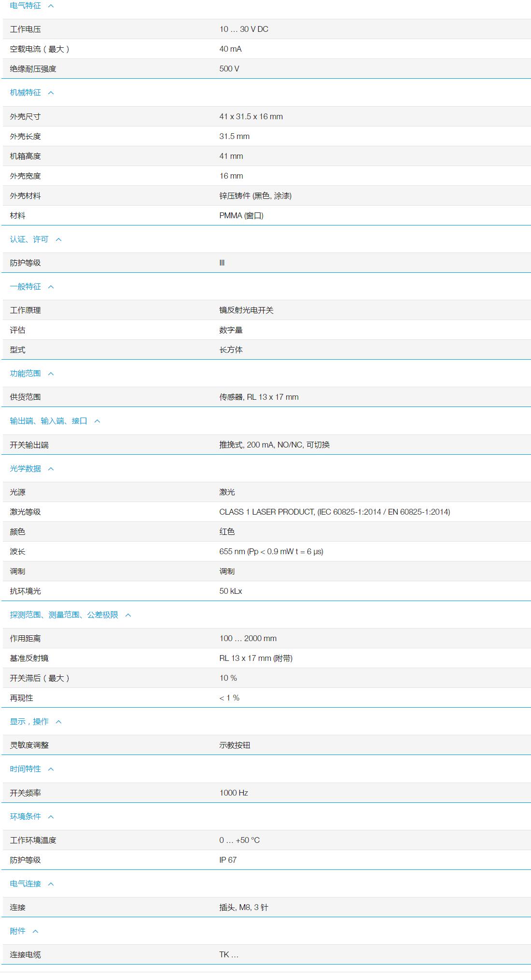The height and width of the screenshot is (980, 531).
Task: Click the 开关滞后（最大）row label
Action: 41,678
